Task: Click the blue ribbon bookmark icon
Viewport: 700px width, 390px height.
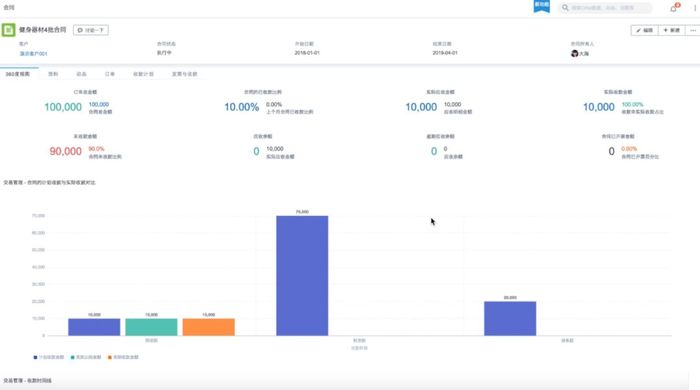Action: 542,6
